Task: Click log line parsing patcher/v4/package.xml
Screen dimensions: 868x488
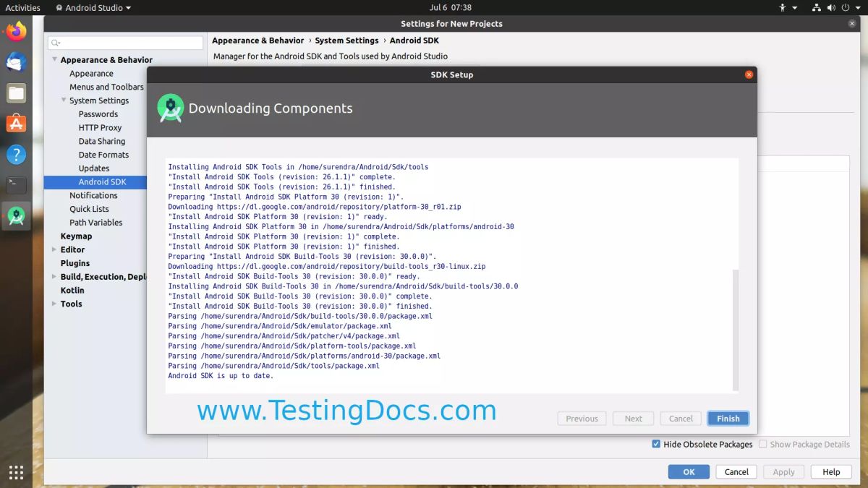Action: tap(284, 336)
